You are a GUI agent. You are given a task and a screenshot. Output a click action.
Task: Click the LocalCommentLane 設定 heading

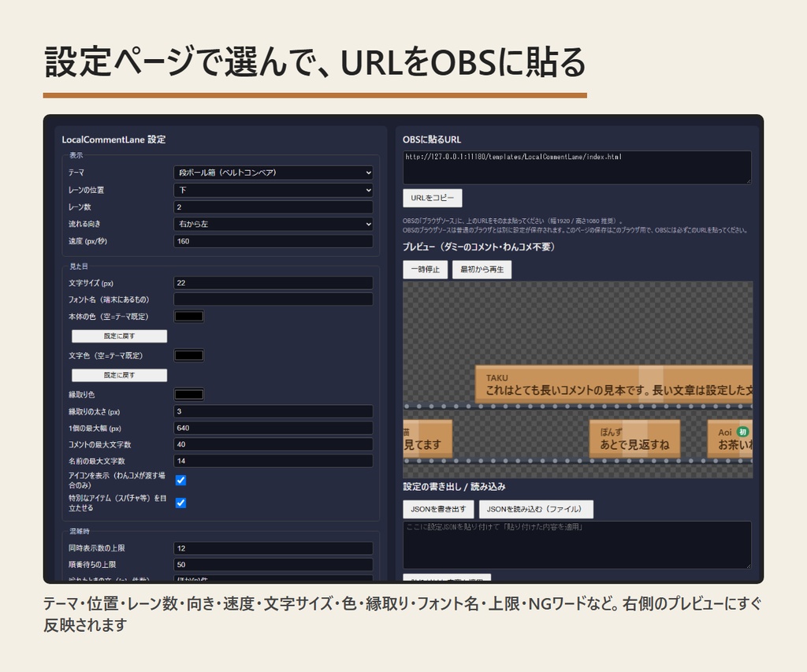click(x=113, y=139)
